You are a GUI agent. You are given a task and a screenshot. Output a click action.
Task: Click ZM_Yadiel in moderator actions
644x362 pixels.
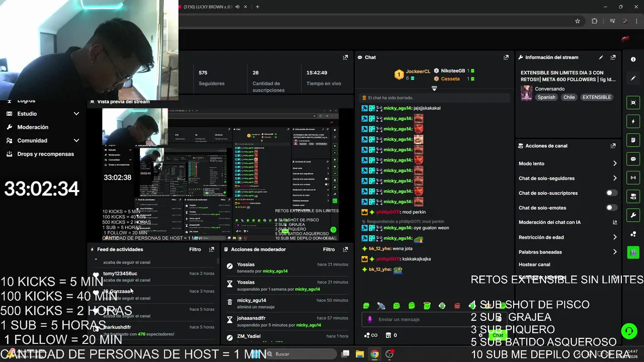(x=249, y=336)
